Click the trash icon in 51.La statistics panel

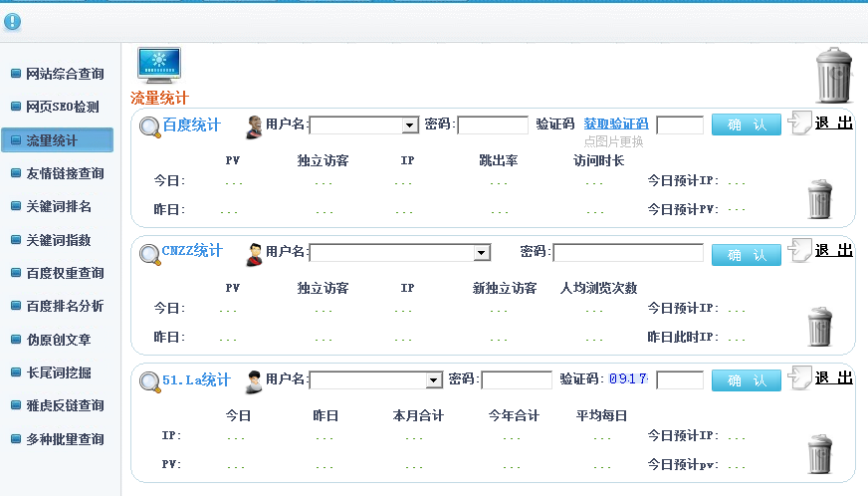pyautogui.click(x=819, y=454)
